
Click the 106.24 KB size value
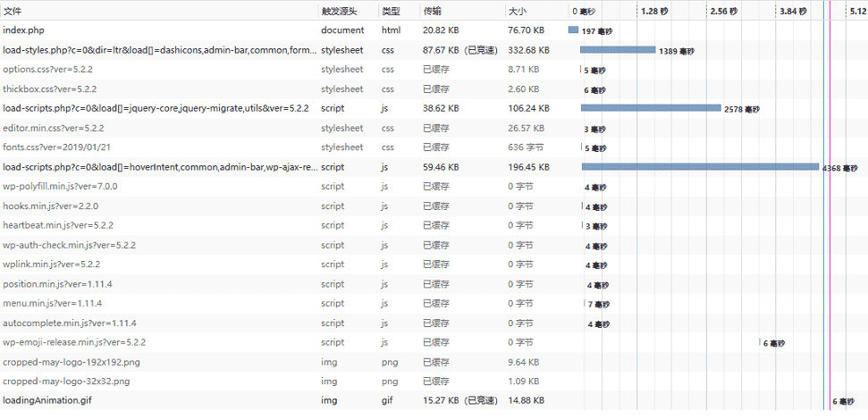point(528,108)
